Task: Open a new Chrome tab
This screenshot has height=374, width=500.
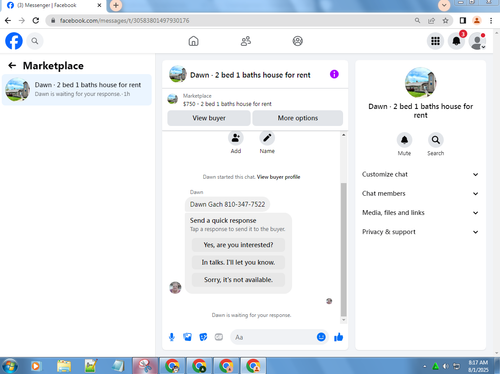Action: click(116, 5)
